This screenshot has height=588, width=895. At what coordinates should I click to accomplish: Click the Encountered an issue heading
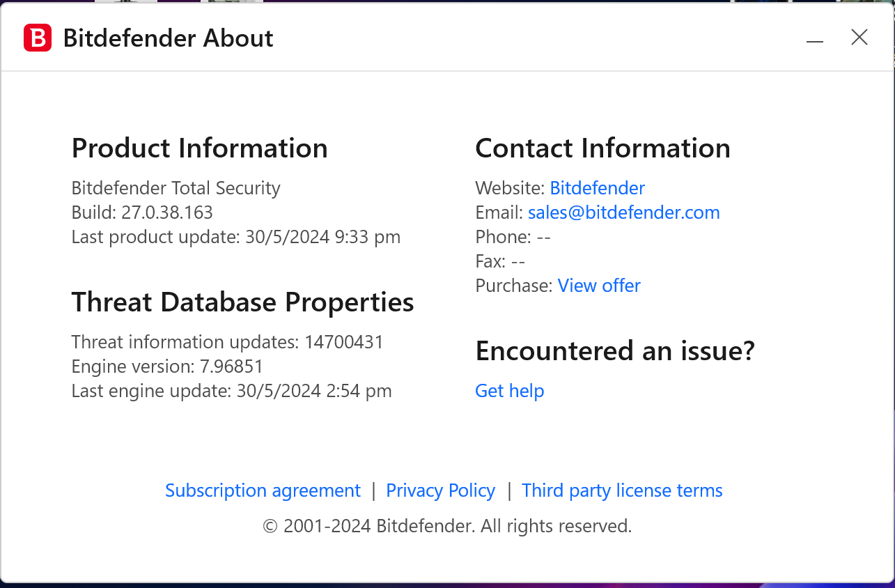click(614, 351)
